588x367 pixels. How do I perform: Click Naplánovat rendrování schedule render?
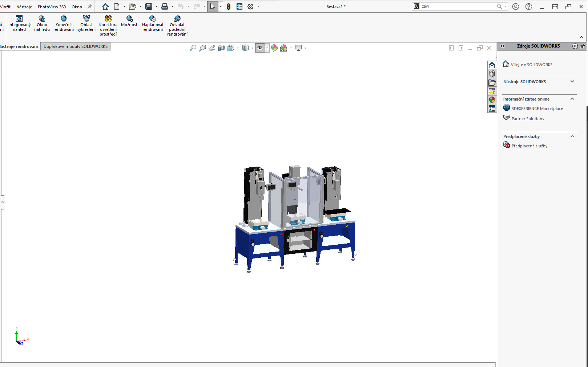point(153,24)
